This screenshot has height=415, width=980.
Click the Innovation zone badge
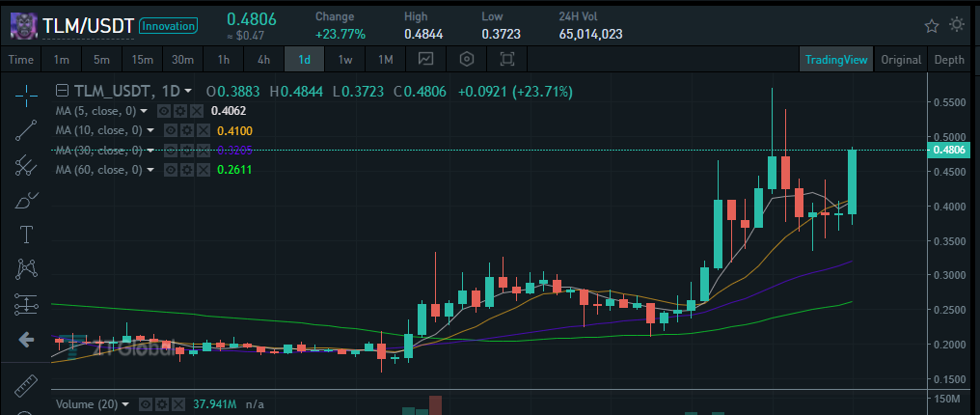pos(168,26)
